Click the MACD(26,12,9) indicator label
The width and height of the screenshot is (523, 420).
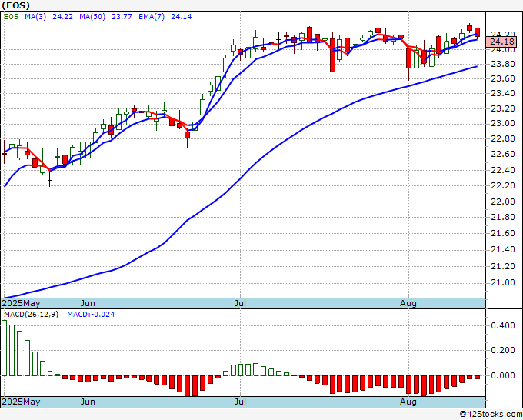31,315
